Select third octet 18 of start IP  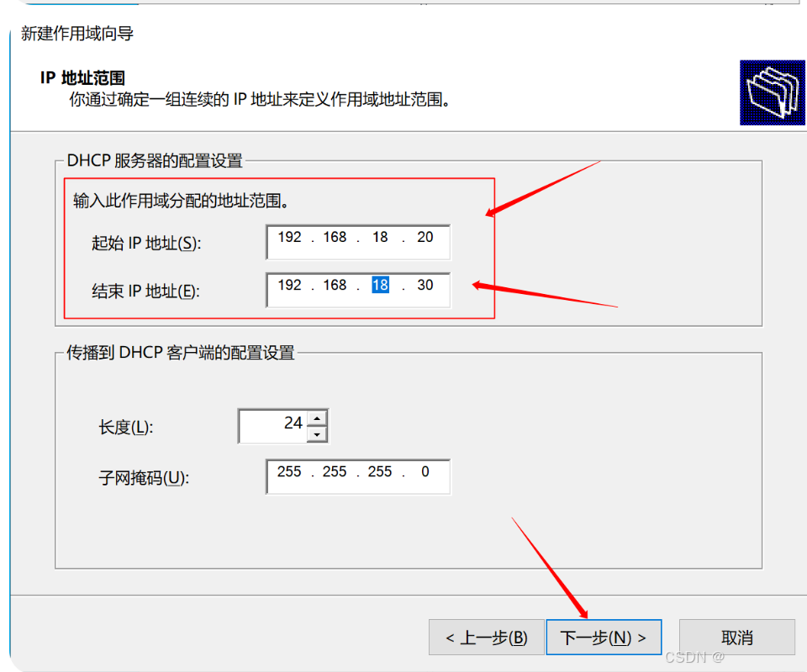[x=380, y=237]
